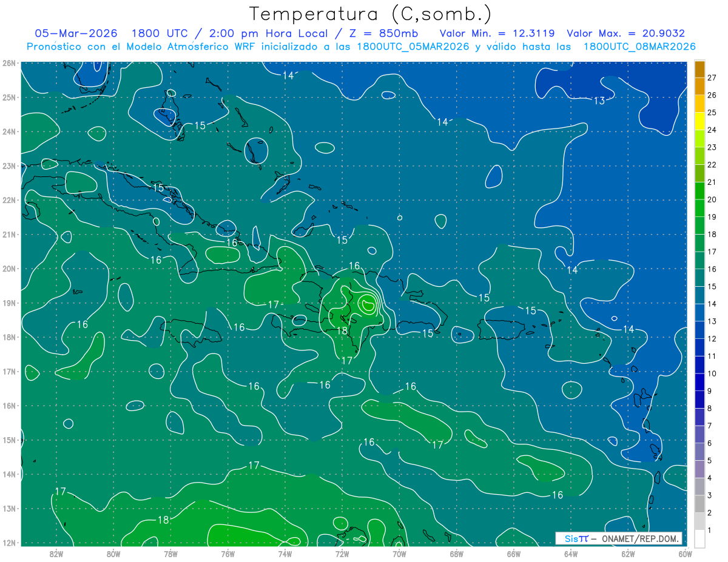Click the ONAMET/REP.DOM. credit box
728x562 pixels.
[x=619, y=538]
